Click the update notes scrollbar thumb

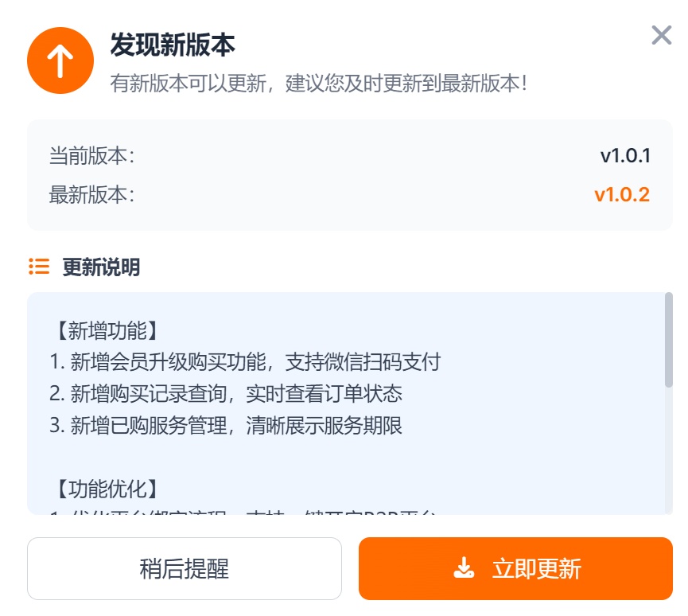pyautogui.click(x=668, y=340)
